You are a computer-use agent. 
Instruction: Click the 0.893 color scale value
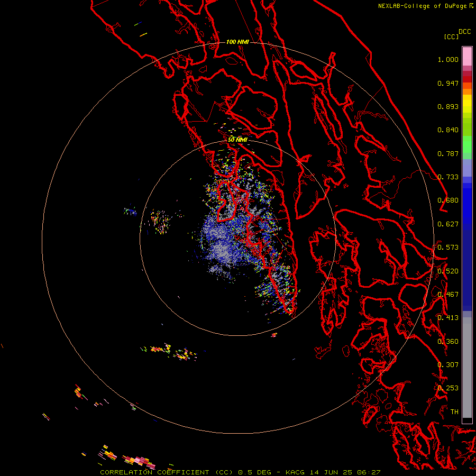[x=448, y=106]
